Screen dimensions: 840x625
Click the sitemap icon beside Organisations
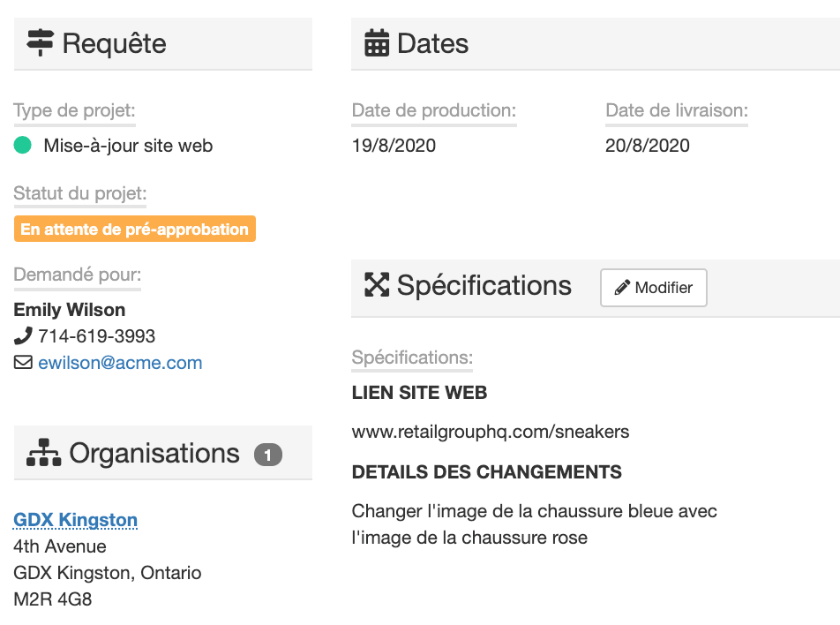pyautogui.click(x=44, y=453)
